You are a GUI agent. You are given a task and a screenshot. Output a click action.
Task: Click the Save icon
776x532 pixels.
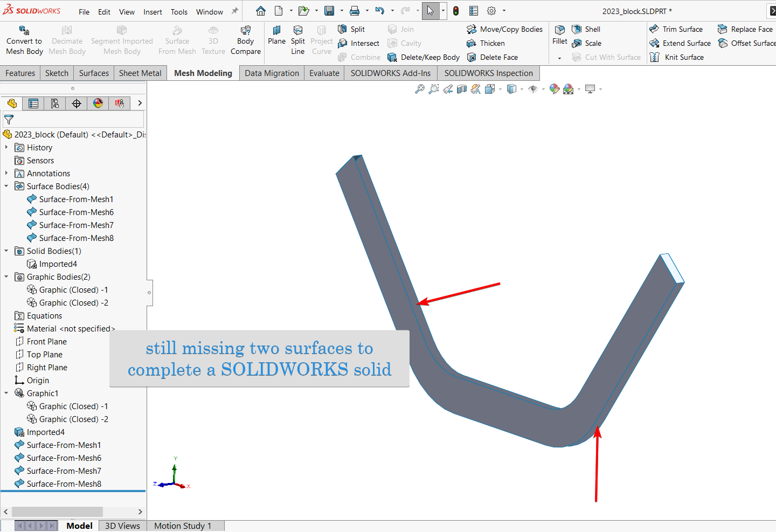(x=329, y=11)
